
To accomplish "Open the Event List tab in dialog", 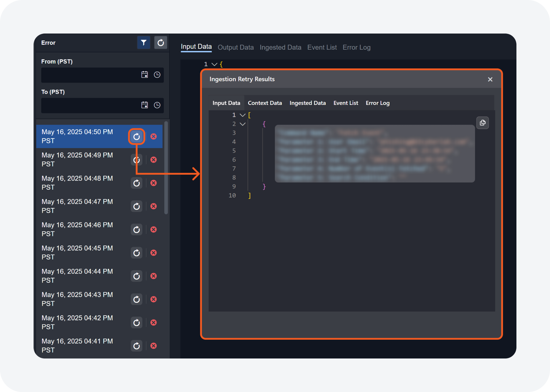I will tap(346, 103).
